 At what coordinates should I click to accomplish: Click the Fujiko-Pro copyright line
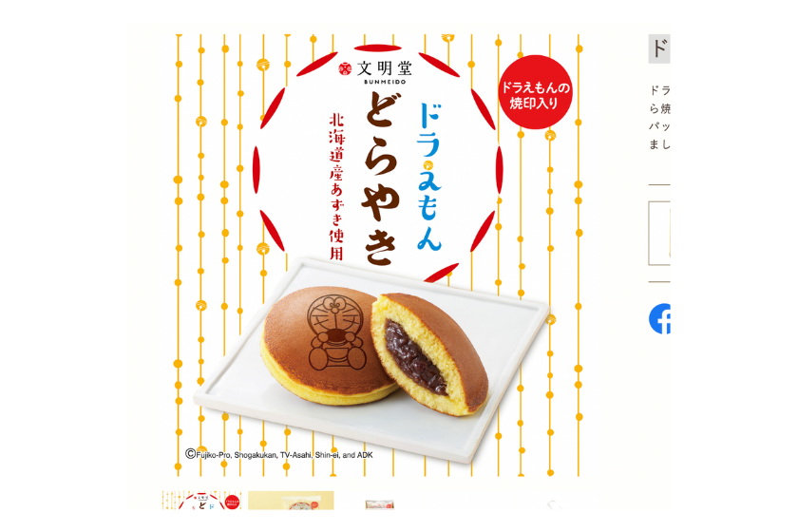coord(279,454)
